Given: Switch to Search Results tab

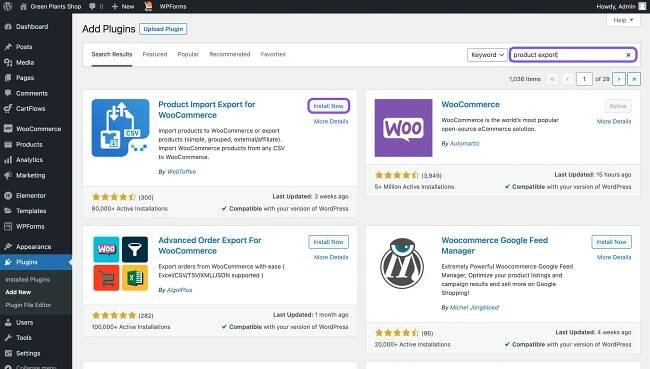Looking at the screenshot, I should point(112,54).
